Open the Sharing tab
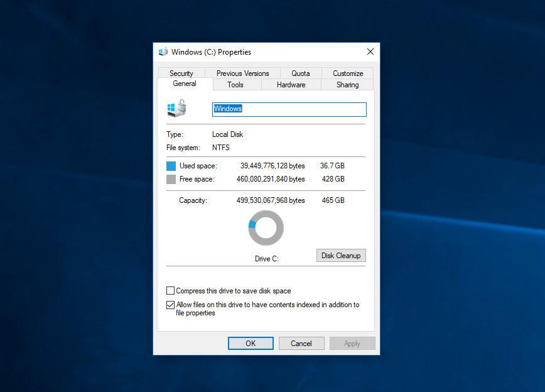The width and height of the screenshot is (545, 392). 348,85
